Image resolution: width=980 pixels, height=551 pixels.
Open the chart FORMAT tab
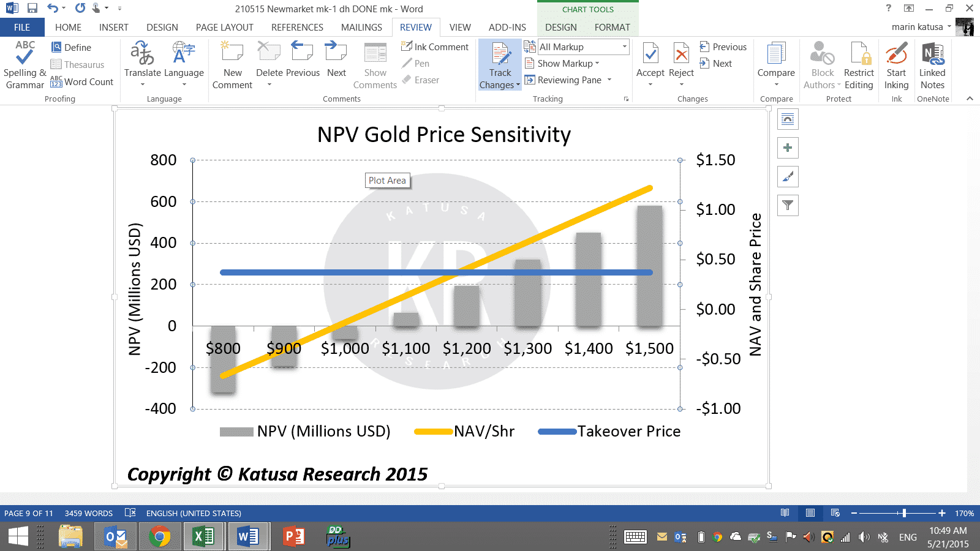click(x=612, y=28)
